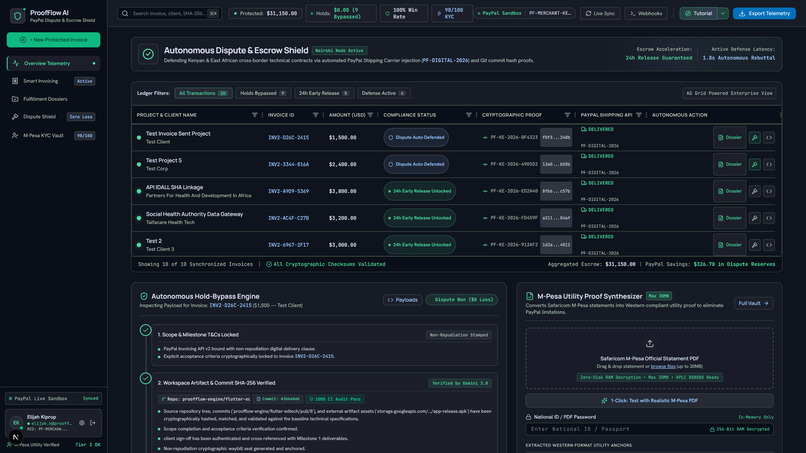Copy hash 8fb6...c57b for API IDALL SHA Linkage
Screen dimensions: 806x453
click(x=556, y=191)
